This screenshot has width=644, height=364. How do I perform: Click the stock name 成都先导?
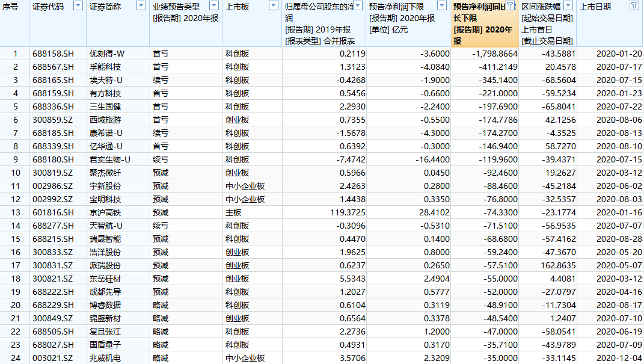pos(105,292)
